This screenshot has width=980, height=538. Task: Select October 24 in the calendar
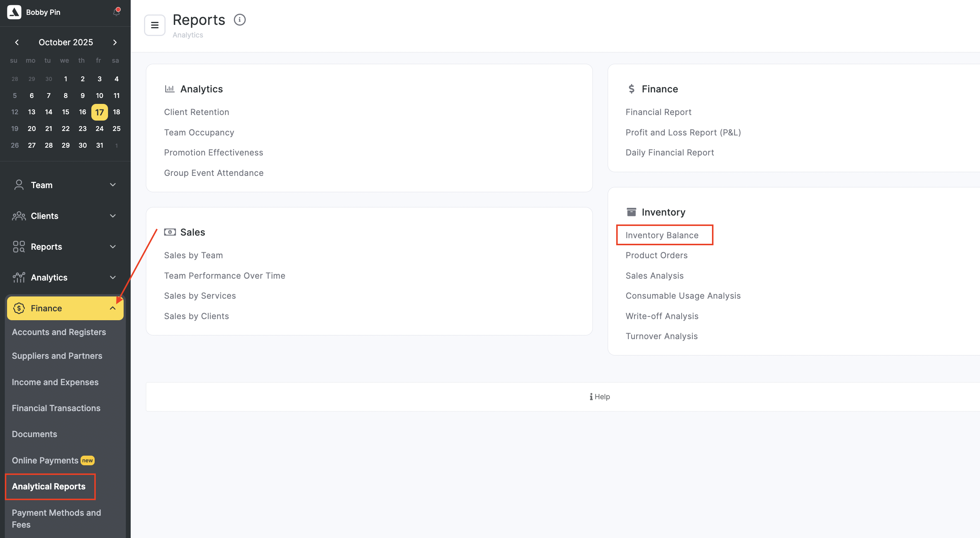[x=99, y=128]
